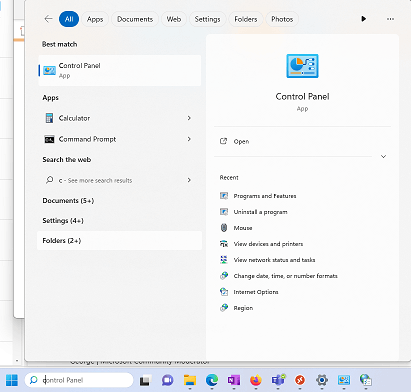Switch to the Documents filter tab

(x=135, y=19)
